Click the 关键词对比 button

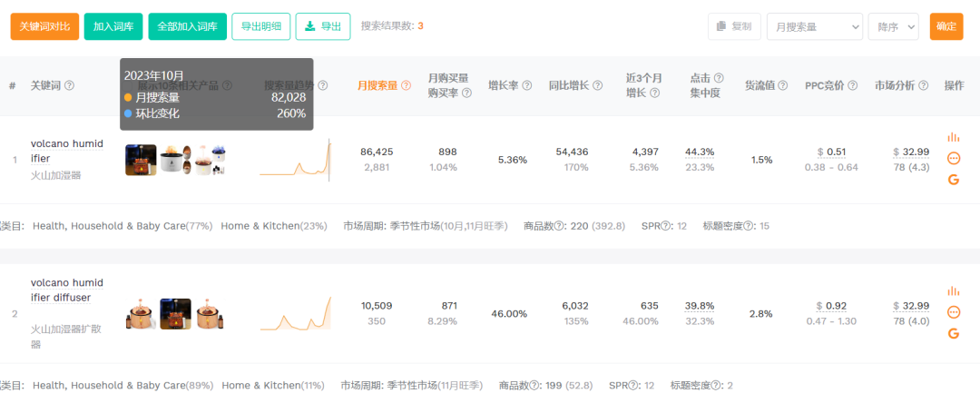44,26
